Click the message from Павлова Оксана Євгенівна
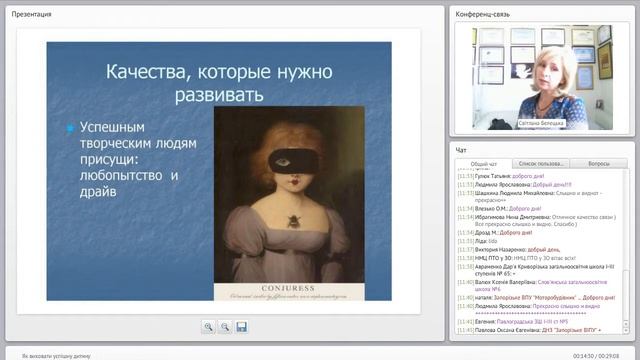Screen dimensions: 640x360 [530, 330]
